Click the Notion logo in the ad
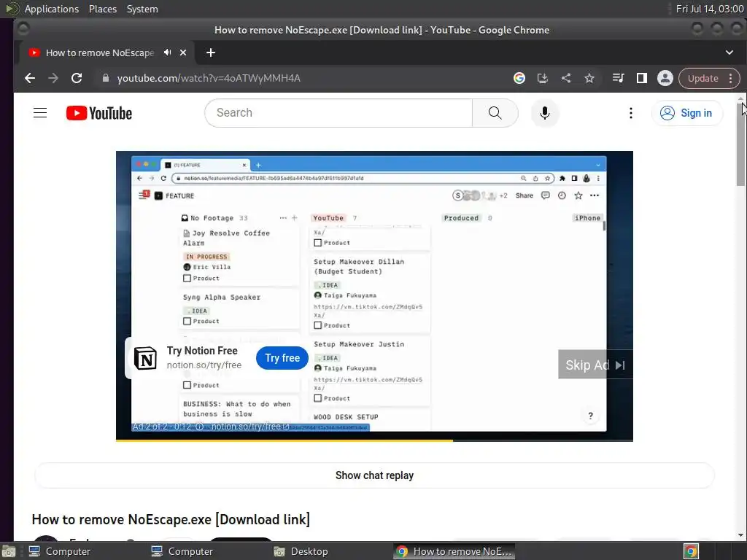 pyautogui.click(x=145, y=358)
